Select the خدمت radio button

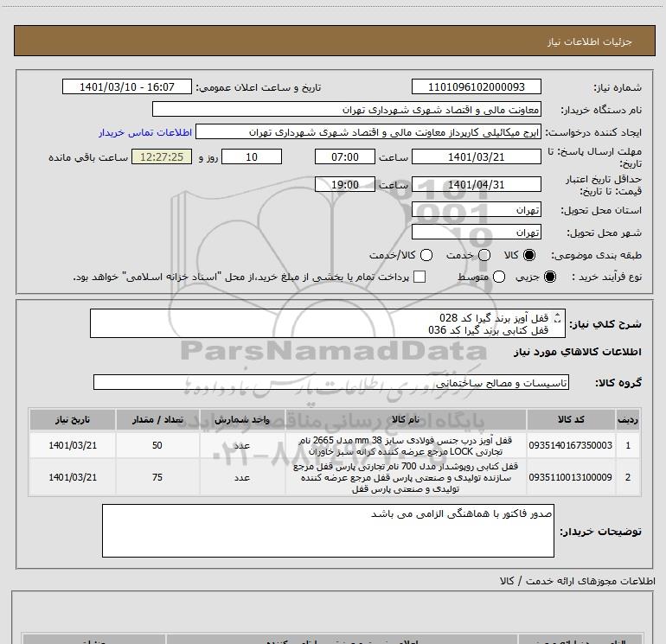pos(484,255)
